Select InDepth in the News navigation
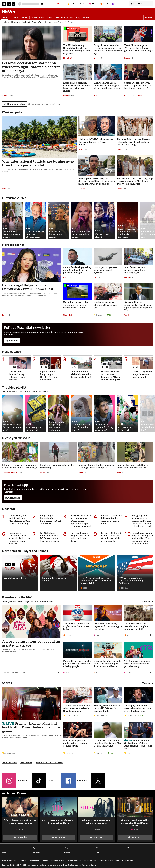 click(x=65, y=17)
